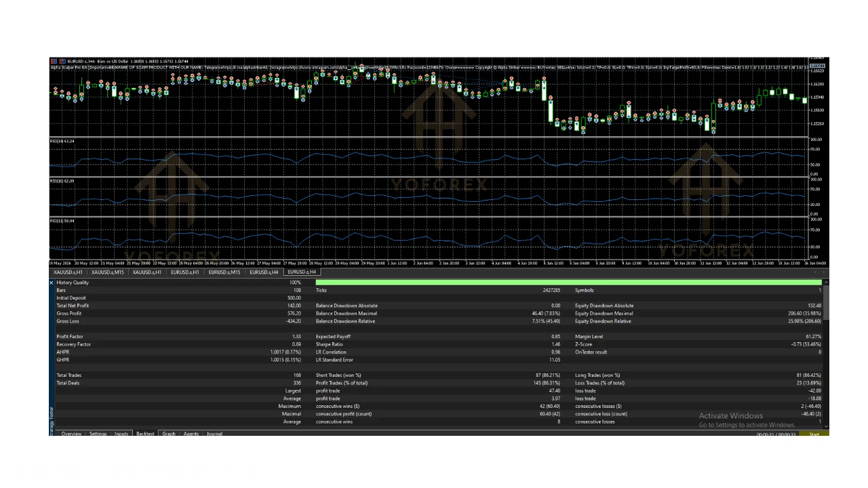This screenshot has width=868, height=488.
Task: Click the results panel vertical scrollbar
Action: point(825,302)
